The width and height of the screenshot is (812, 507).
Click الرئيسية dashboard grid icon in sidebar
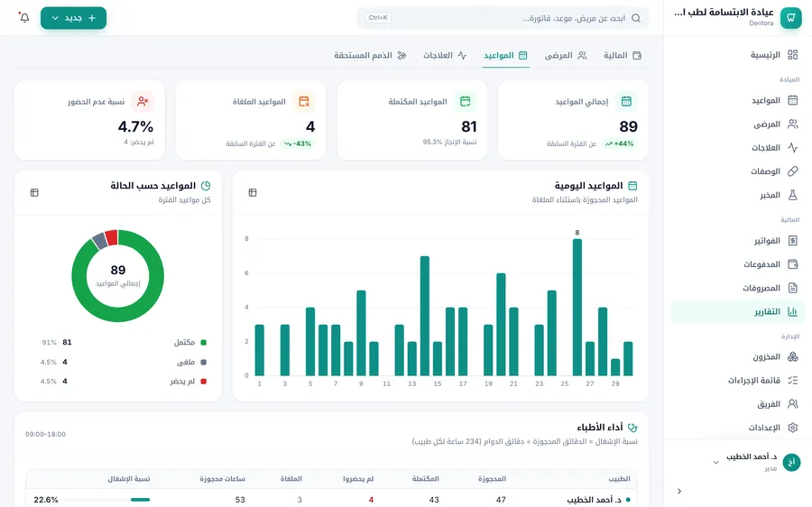[x=792, y=54]
